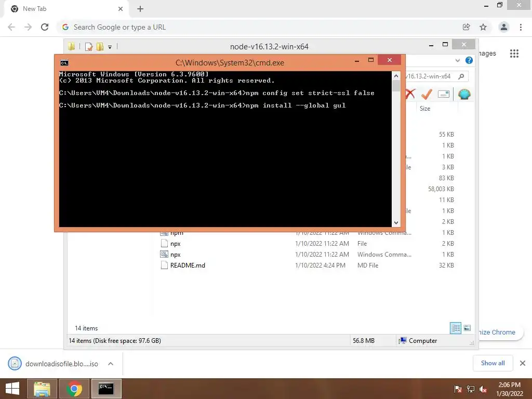
Task: Click the 32 KB size of README.md
Action: coord(446,265)
